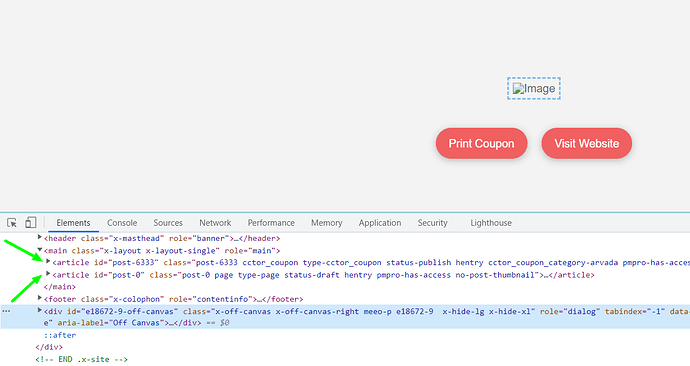Open the Lighthouse tab
This screenshot has height=366, width=690.
tap(491, 223)
